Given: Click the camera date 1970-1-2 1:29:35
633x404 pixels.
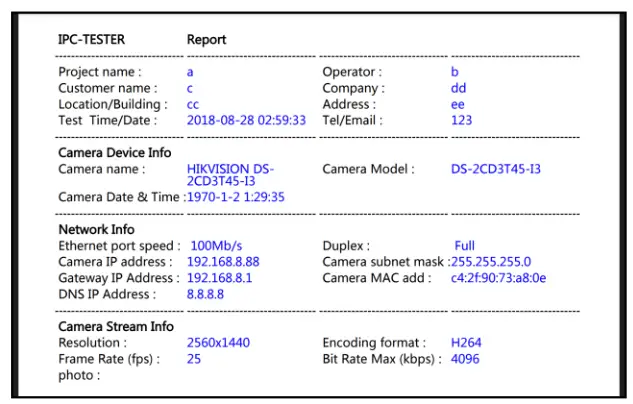Looking at the screenshot, I should 236,197.
